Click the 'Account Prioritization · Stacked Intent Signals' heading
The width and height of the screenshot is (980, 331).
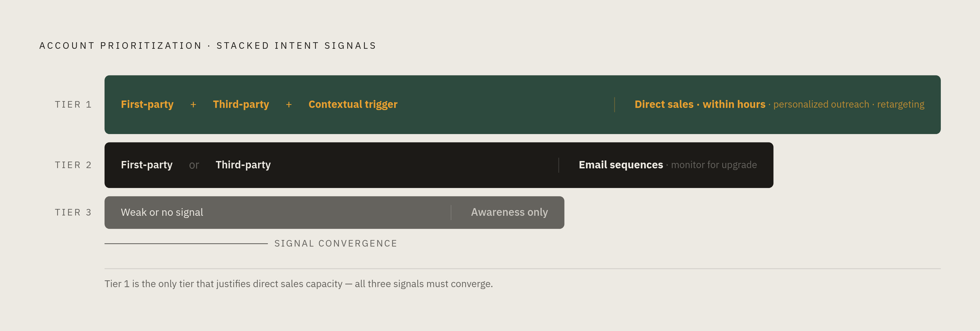pyautogui.click(x=208, y=46)
